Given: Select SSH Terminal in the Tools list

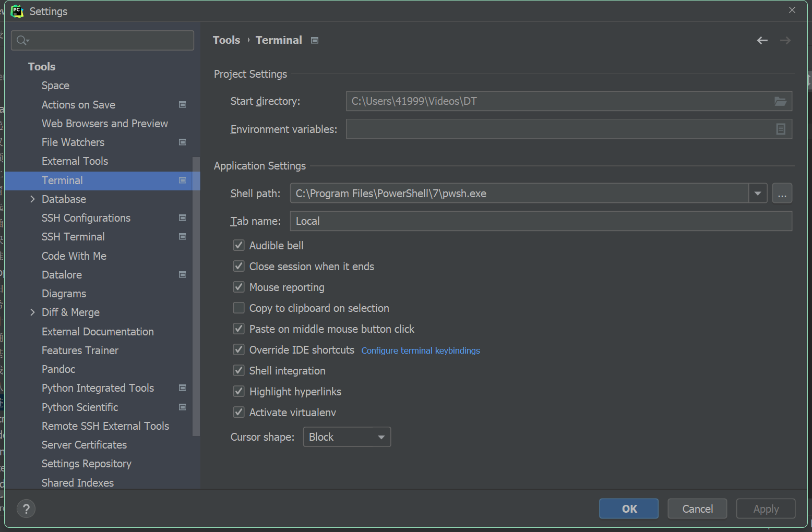Looking at the screenshot, I should pos(73,237).
